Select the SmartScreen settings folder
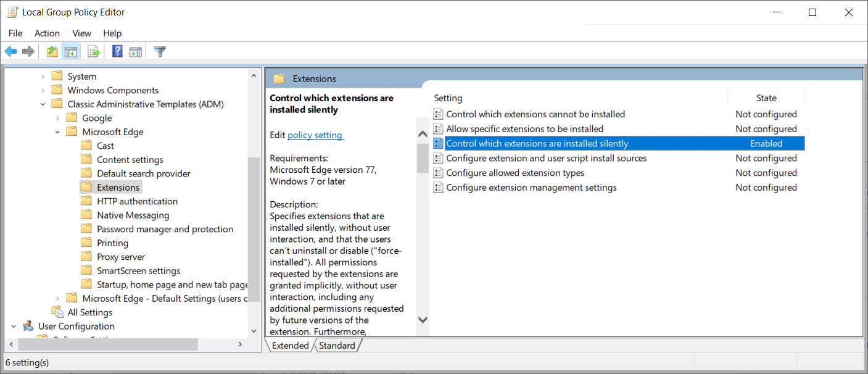Screen dimensions: 868x374 [x=138, y=271]
